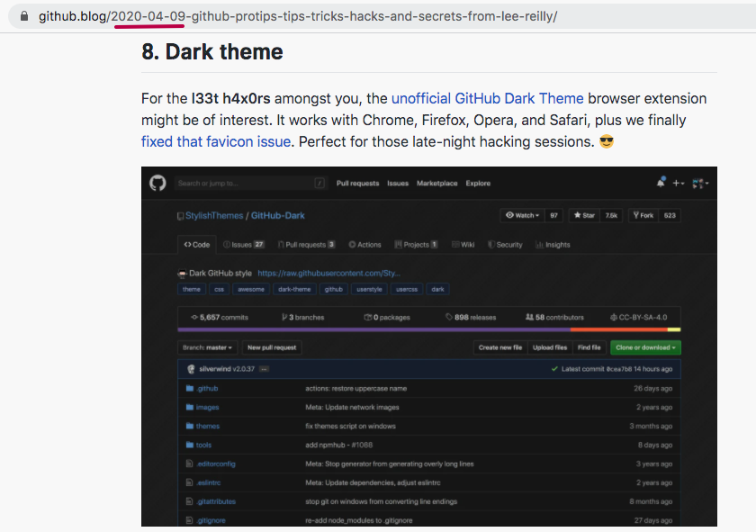
Task: Open the .editorconfig file
Action: click(x=216, y=464)
